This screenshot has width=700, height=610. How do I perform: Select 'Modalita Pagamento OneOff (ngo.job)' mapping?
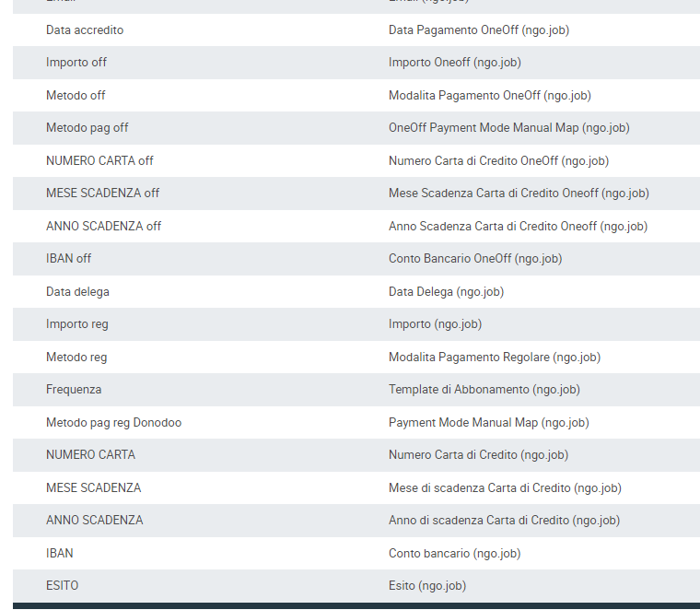coord(489,96)
